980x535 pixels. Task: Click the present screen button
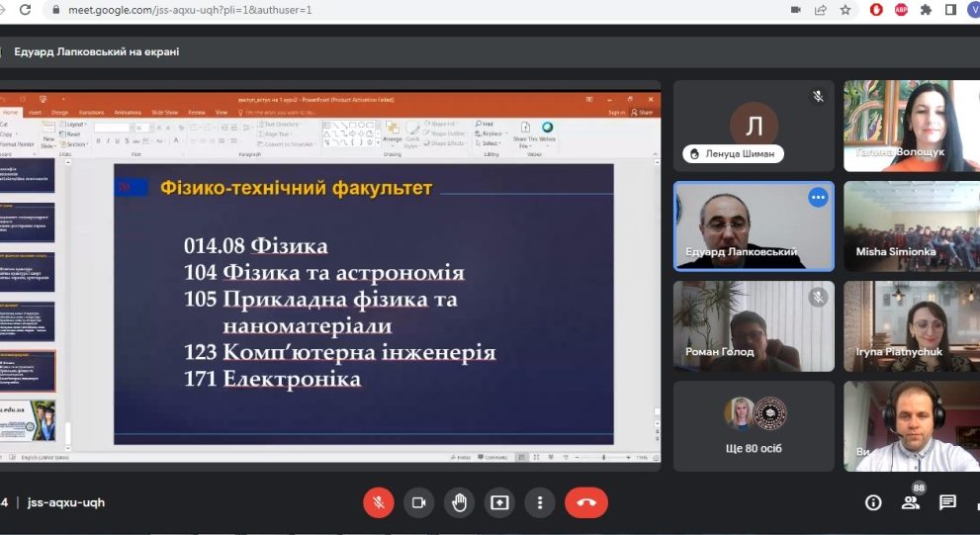(499, 502)
